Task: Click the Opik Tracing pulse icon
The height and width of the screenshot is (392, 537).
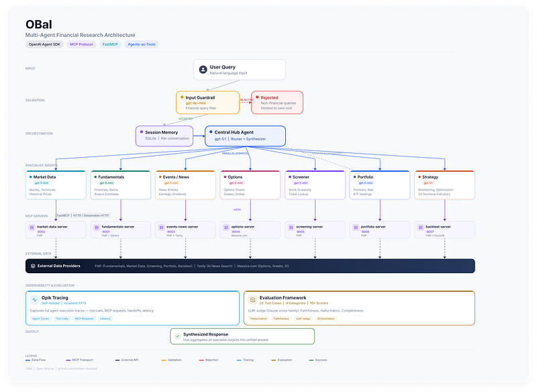Action: click(35, 300)
